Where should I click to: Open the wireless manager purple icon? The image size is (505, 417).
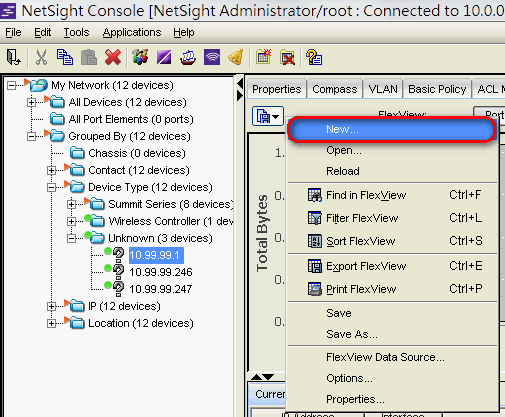212,57
